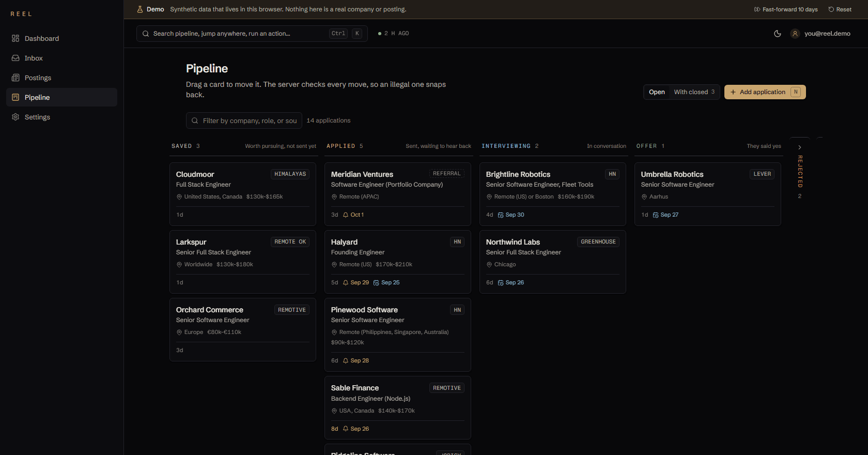The width and height of the screenshot is (868, 455).
Task: Click the Sep 26 reminder on Sable Finance
Action: tap(356, 429)
